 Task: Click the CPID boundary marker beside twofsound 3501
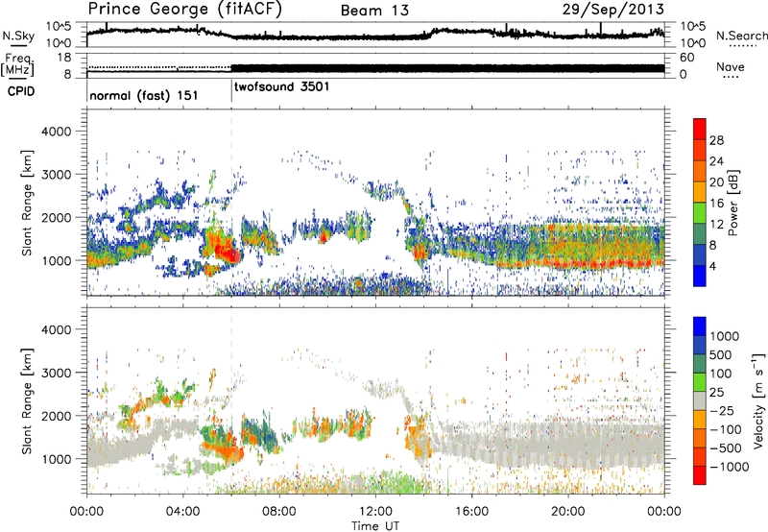(231, 91)
